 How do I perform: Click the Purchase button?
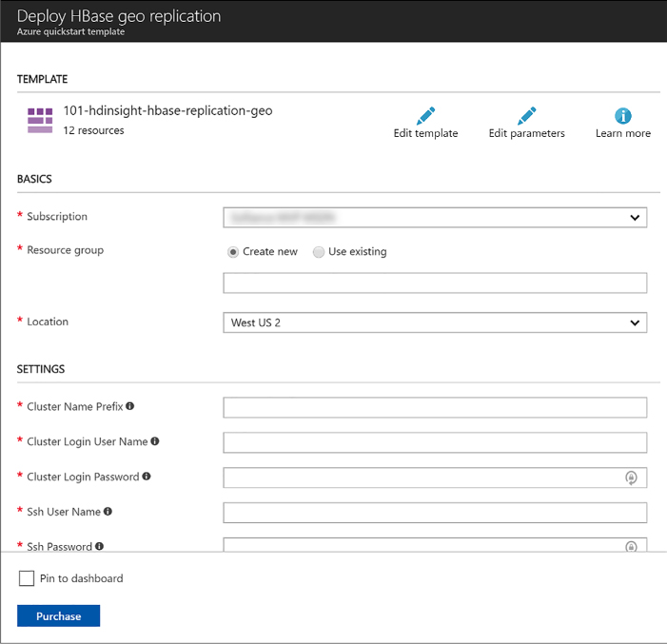click(x=58, y=615)
